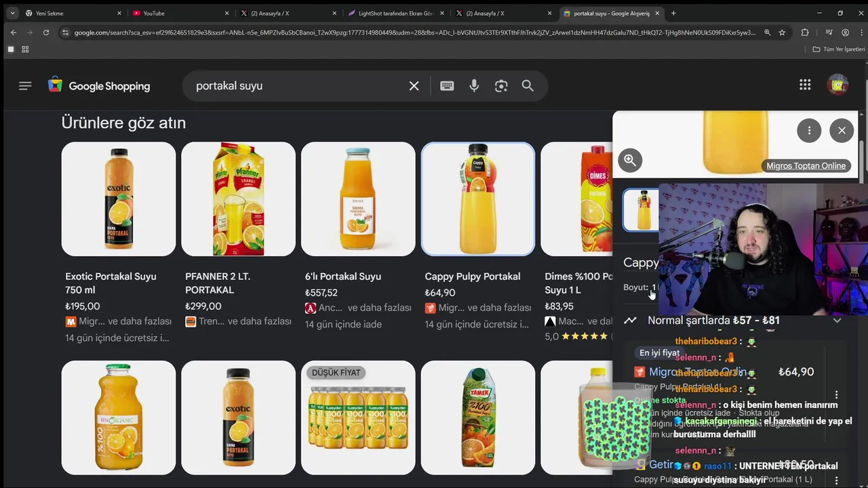Close the YouTube tab

[x=226, y=13]
